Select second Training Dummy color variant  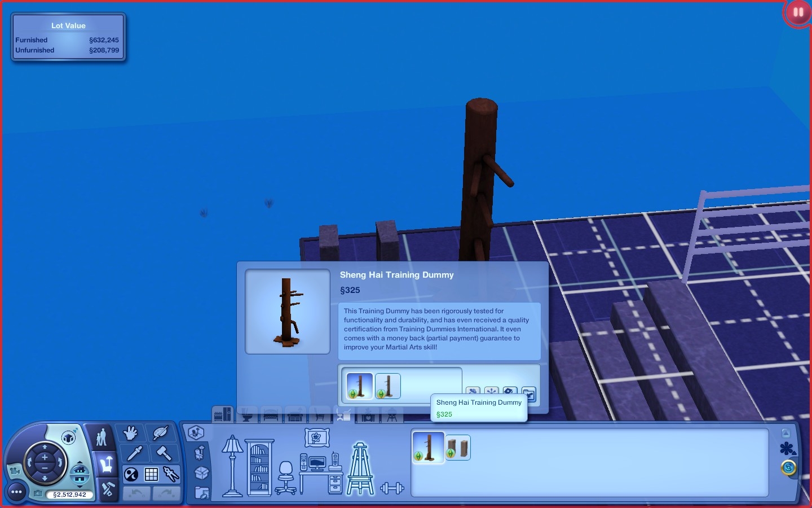(388, 386)
